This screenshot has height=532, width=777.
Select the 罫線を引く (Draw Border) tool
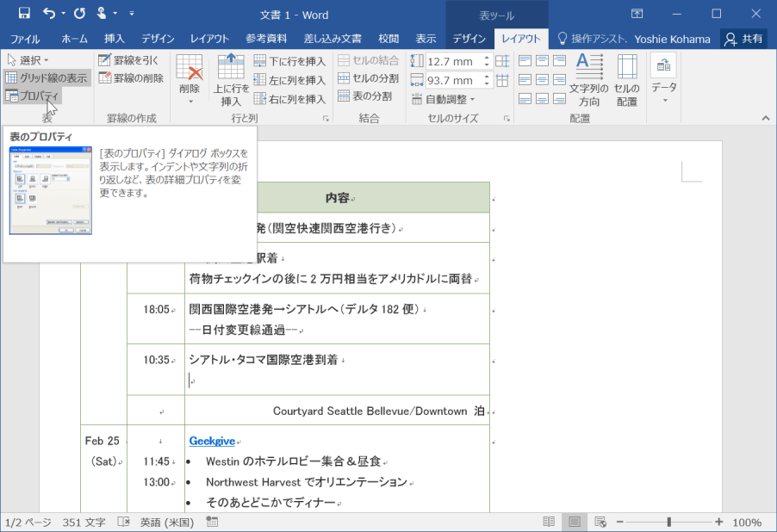click(x=132, y=59)
